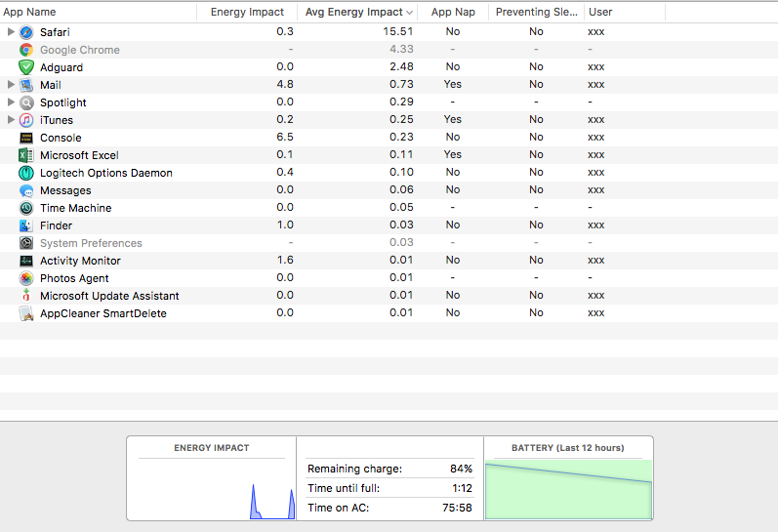Image resolution: width=778 pixels, height=532 pixels.
Task: Toggle Avg Energy Impact sort order
Action: point(357,12)
